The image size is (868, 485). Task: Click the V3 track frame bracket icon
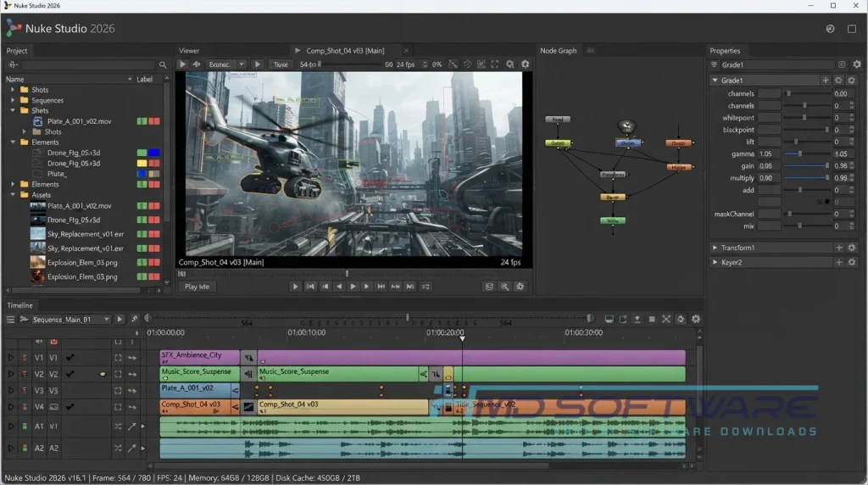pos(118,390)
